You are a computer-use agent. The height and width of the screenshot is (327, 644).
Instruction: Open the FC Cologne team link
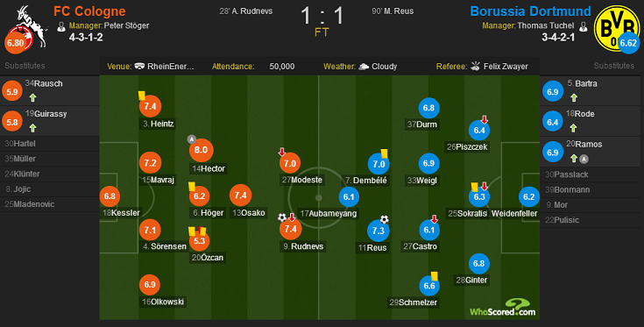(89, 11)
